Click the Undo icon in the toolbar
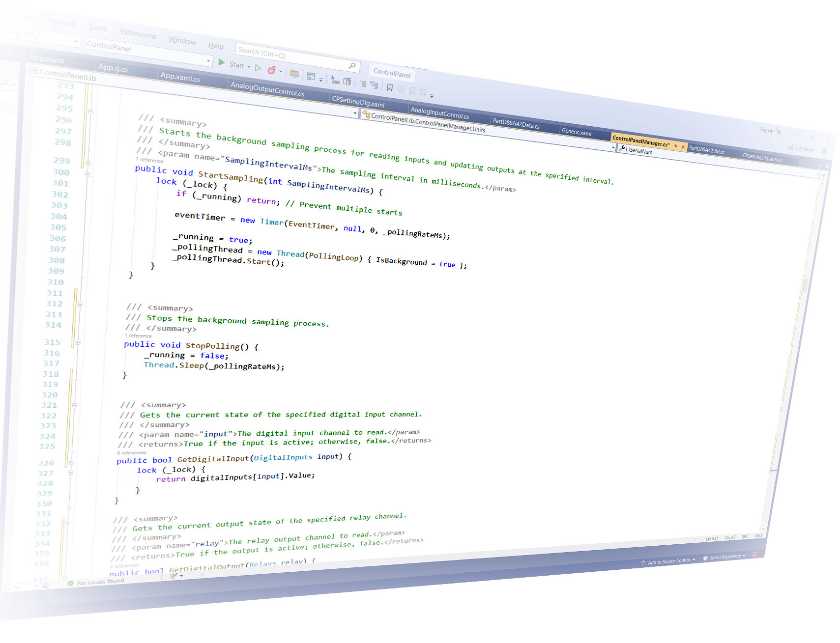Image resolution: width=840 pixels, height=643 pixels. [x=373, y=85]
